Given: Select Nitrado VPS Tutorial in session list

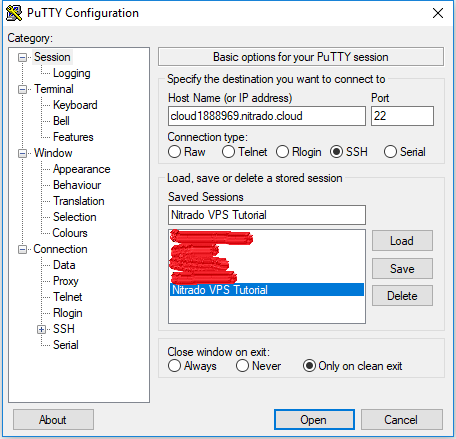Looking at the screenshot, I should point(267,290).
